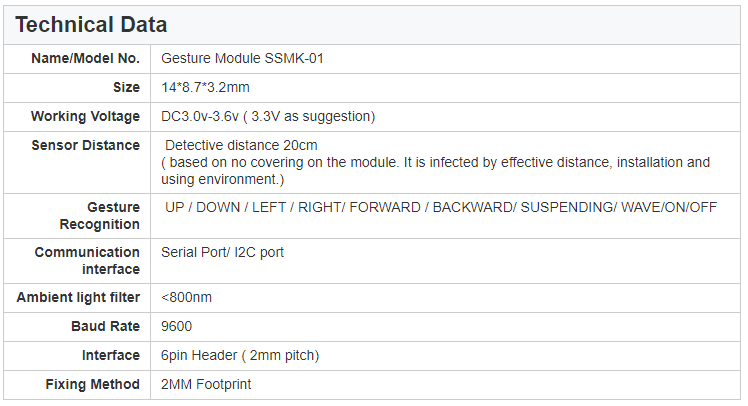This screenshot has width=748, height=406.
Task: Click Gesture Module SSMK-01 text
Action: click(x=242, y=59)
